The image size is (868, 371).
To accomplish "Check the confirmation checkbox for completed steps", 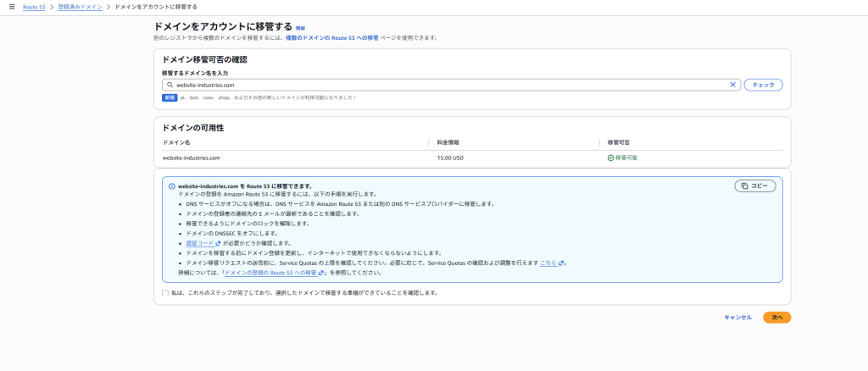I will click(x=165, y=292).
